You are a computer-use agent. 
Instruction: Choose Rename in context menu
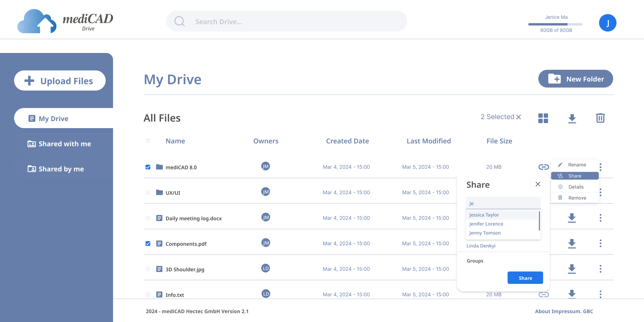[x=575, y=165]
